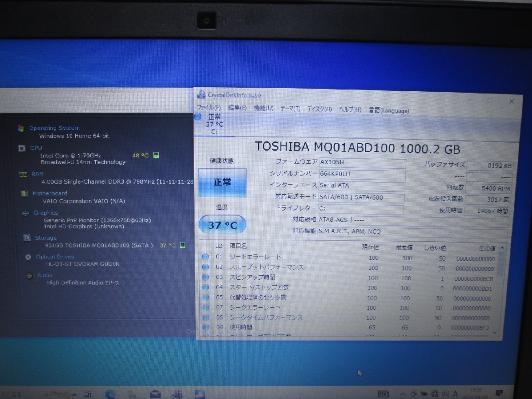This screenshot has height=399, width=532.
Task: Click status circle for row 01 リードエラーレート
Action: (x=205, y=257)
